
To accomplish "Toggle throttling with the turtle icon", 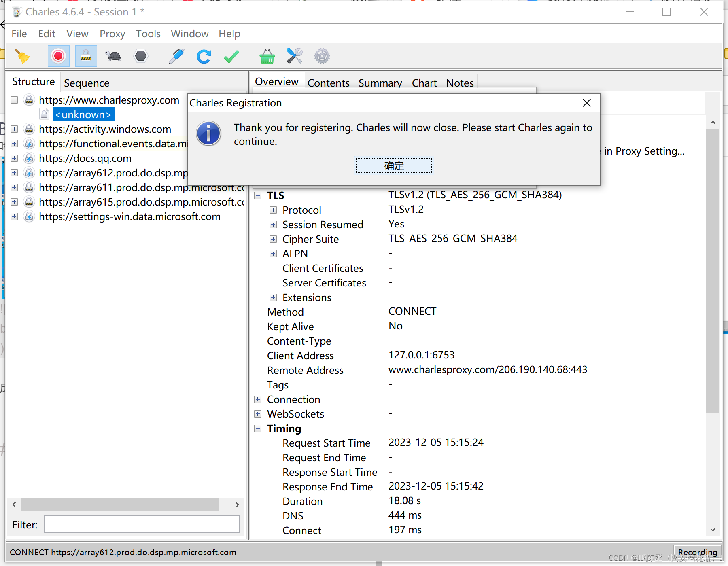I will click(x=114, y=56).
